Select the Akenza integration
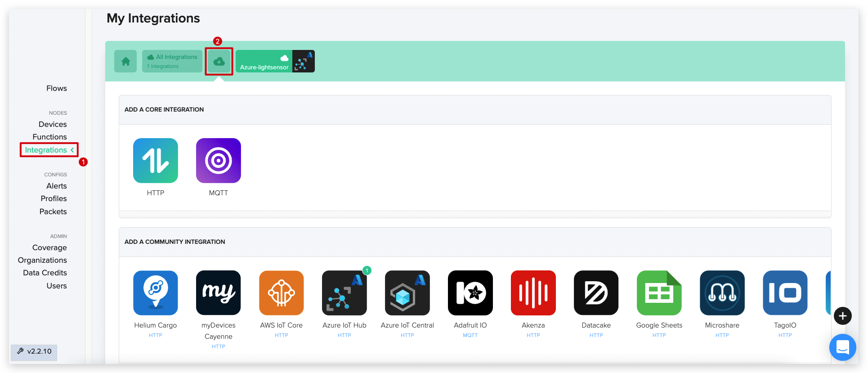This screenshot has width=868, height=373. [x=533, y=293]
